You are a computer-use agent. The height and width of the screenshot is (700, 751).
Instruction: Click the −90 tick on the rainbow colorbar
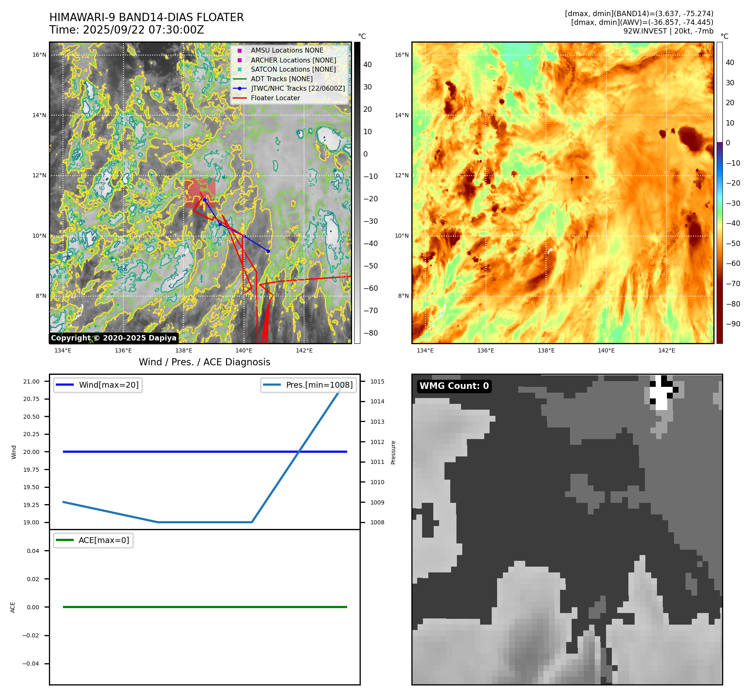(x=733, y=324)
